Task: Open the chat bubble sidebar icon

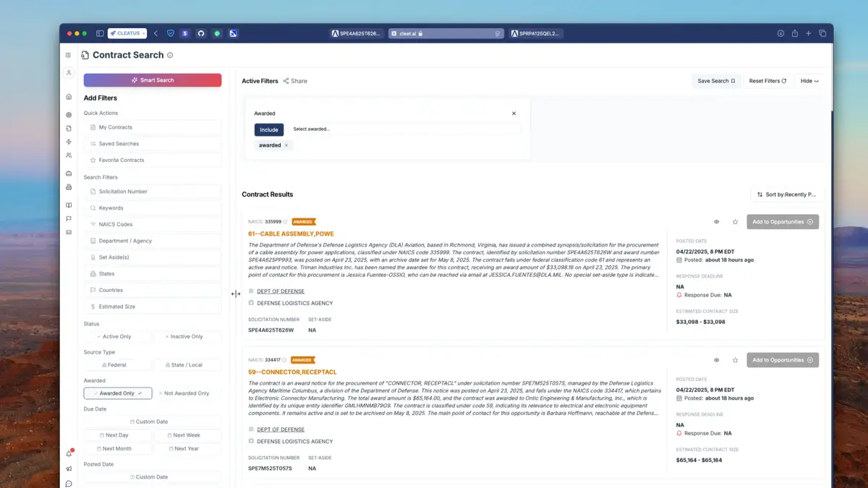Action: pos(69,484)
